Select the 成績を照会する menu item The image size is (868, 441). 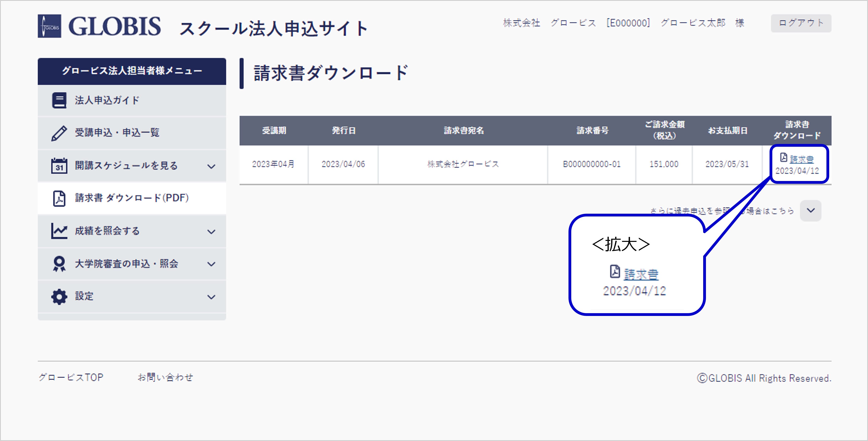[132, 231]
